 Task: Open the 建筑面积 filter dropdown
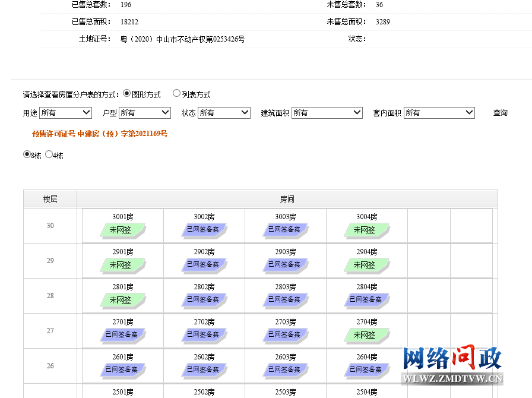(327, 112)
